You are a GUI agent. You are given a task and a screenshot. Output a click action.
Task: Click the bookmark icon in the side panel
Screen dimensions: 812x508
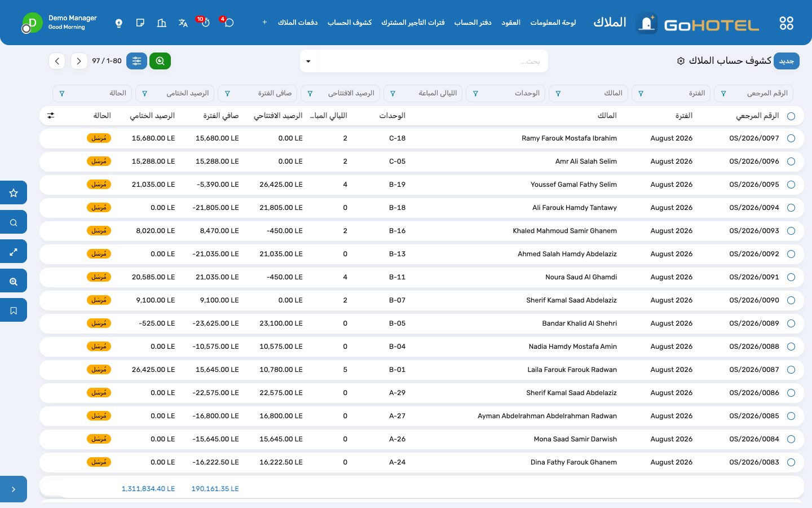point(14,310)
